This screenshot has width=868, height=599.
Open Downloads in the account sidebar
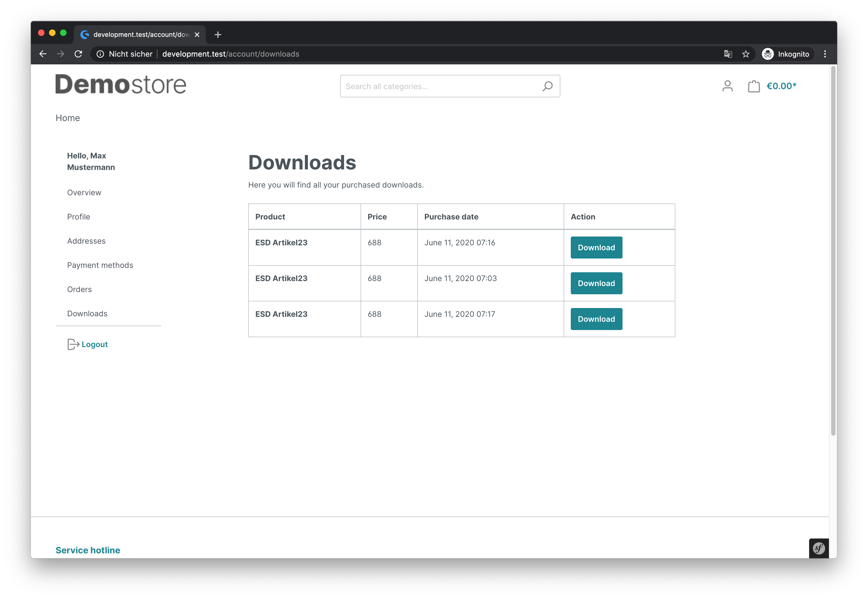click(87, 313)
